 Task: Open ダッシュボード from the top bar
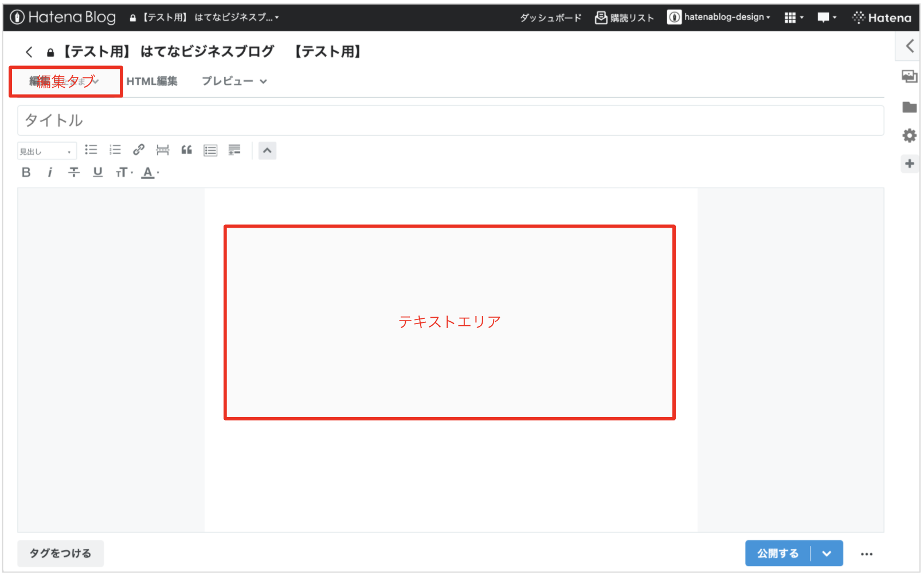pyautogui.click(x=550, y=18)
